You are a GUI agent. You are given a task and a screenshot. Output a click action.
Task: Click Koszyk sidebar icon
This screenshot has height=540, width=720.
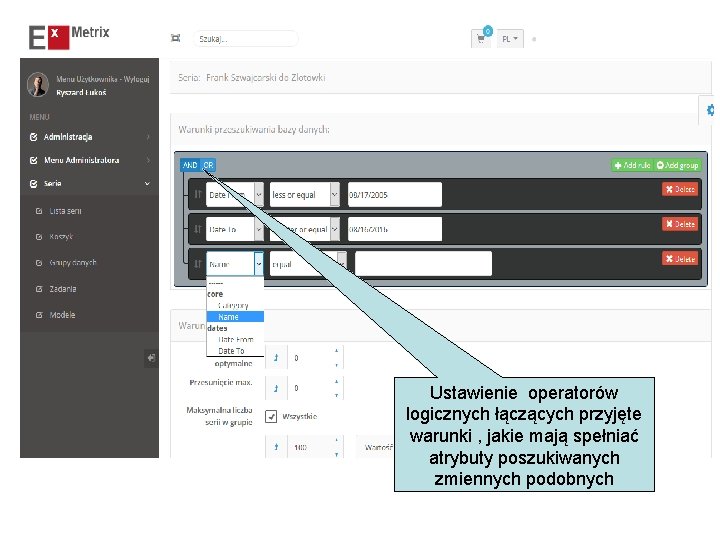click(39, 236)
